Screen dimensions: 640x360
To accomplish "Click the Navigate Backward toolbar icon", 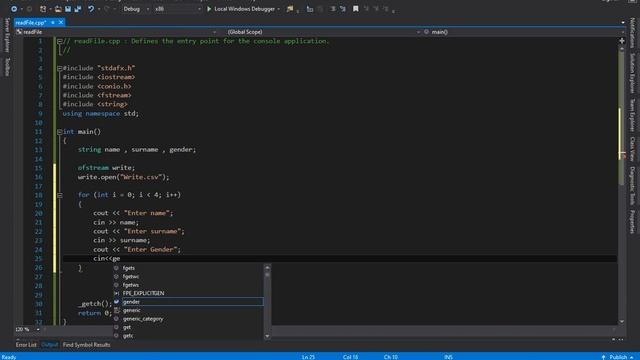I will [13, 9].
